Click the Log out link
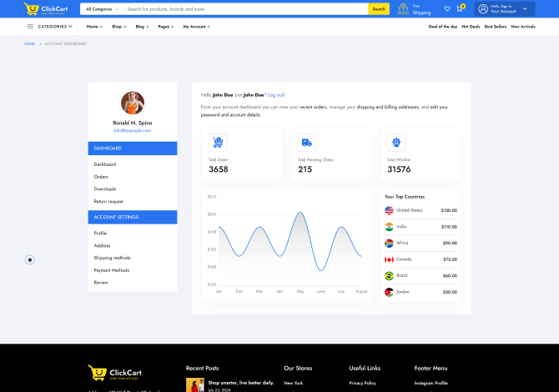 coord(275,95)
